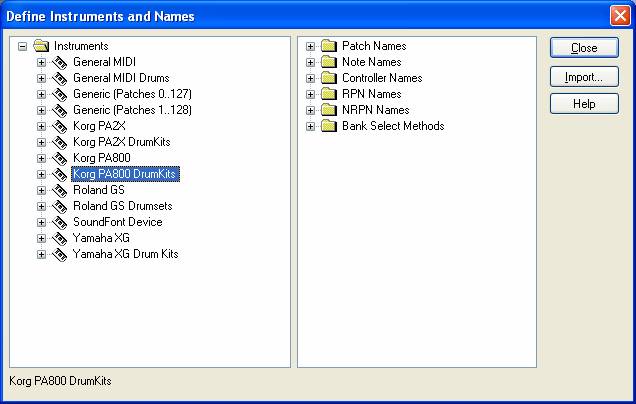Click the Bank Select Methods folder icon

point(329,126)
